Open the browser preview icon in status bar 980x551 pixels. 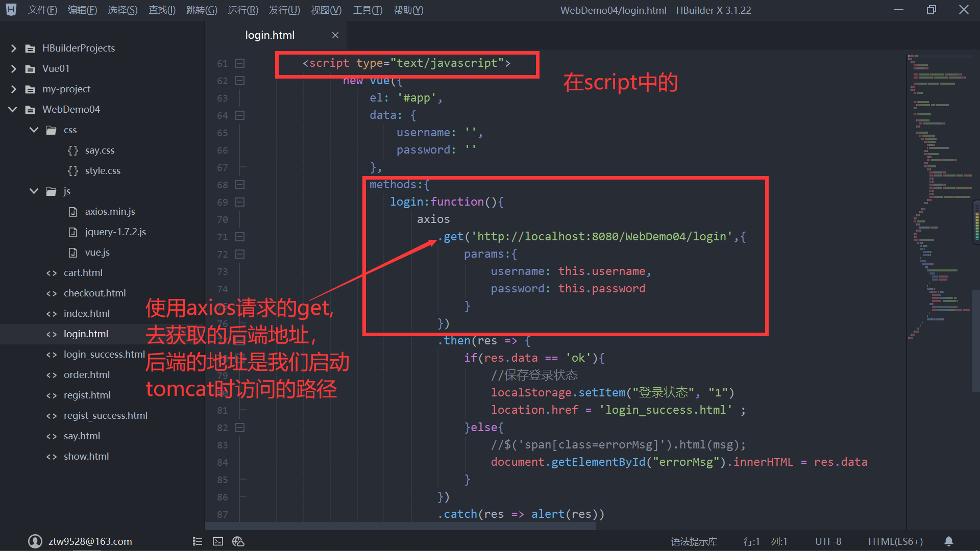click(238, 541)
